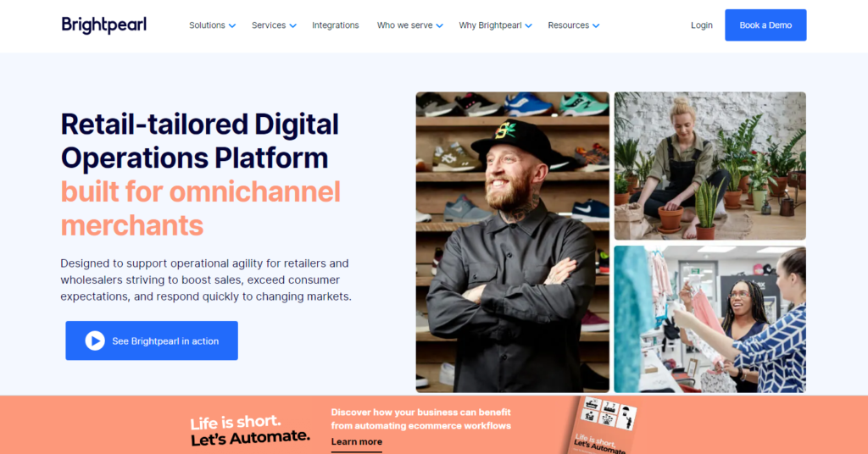Click the play icon in See Brightpearl button

tap(95, 340)
